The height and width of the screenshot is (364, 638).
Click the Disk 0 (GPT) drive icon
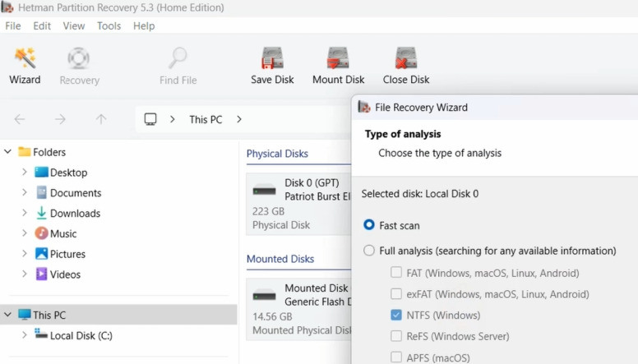click(265, 190)
